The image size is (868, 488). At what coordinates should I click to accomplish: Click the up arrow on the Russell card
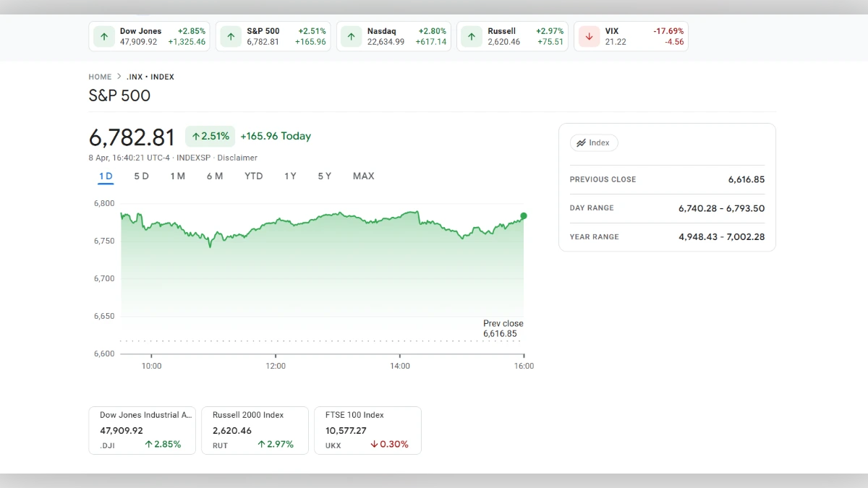coord(471,36)
